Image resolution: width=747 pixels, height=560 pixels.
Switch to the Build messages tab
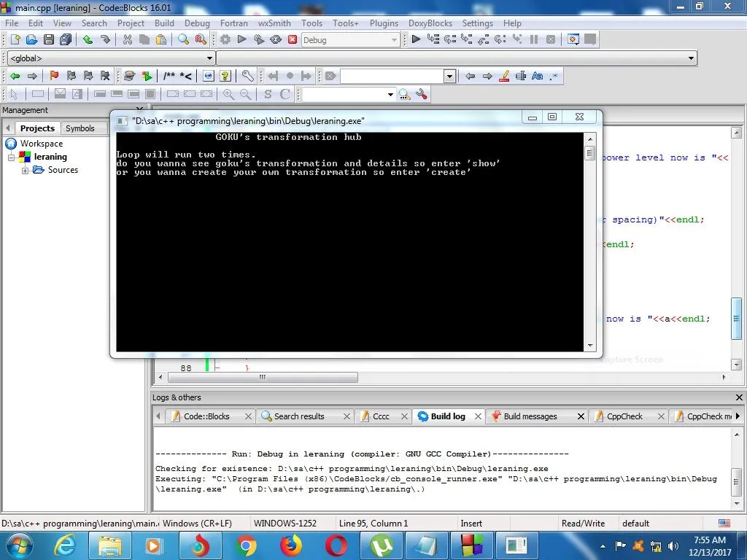pyautogui.click(x=530, y=416)
